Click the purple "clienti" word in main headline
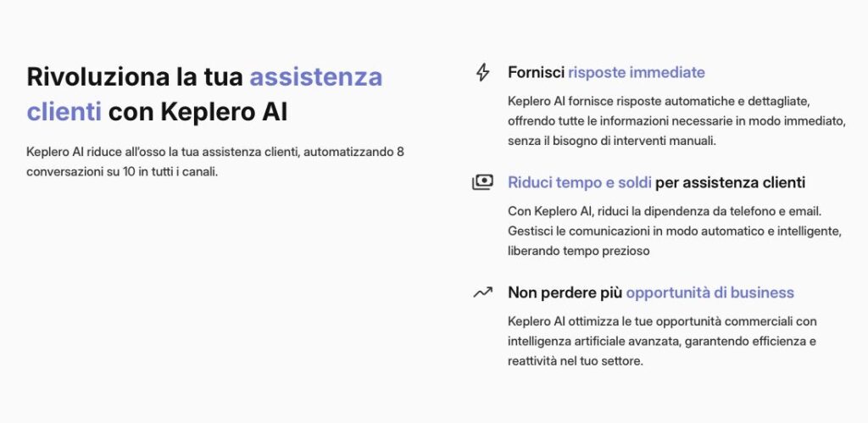Screen dimensions: 868x423 [64, 111]
